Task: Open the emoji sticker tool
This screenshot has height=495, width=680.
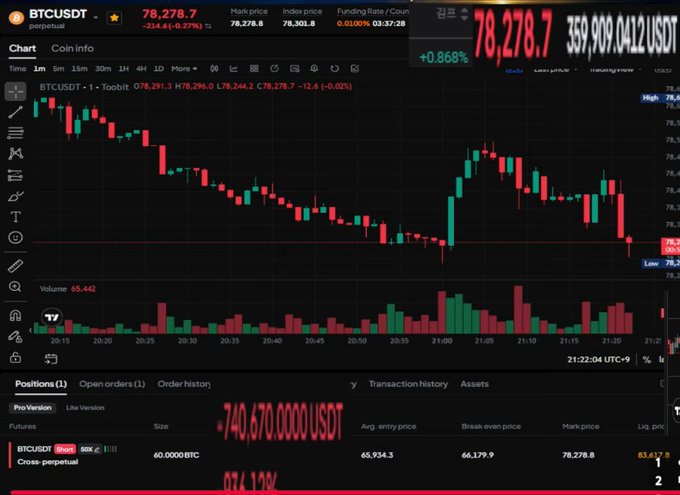Action: (x=16, y=237)
